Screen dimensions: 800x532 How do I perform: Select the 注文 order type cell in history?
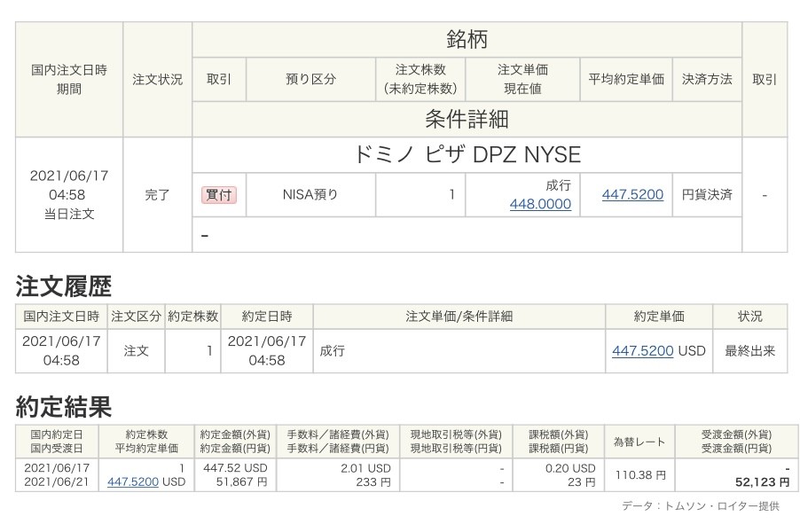click(x=136, y=350)
